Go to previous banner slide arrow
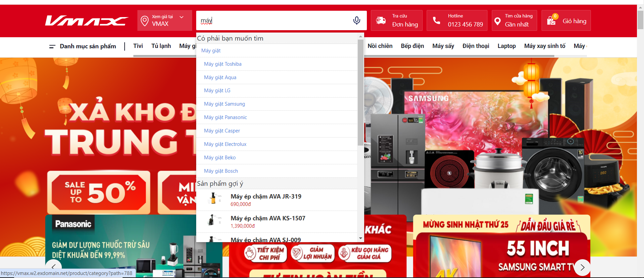Image resolution: width=644 pixels, height=278 pixels. click(53, 267)
